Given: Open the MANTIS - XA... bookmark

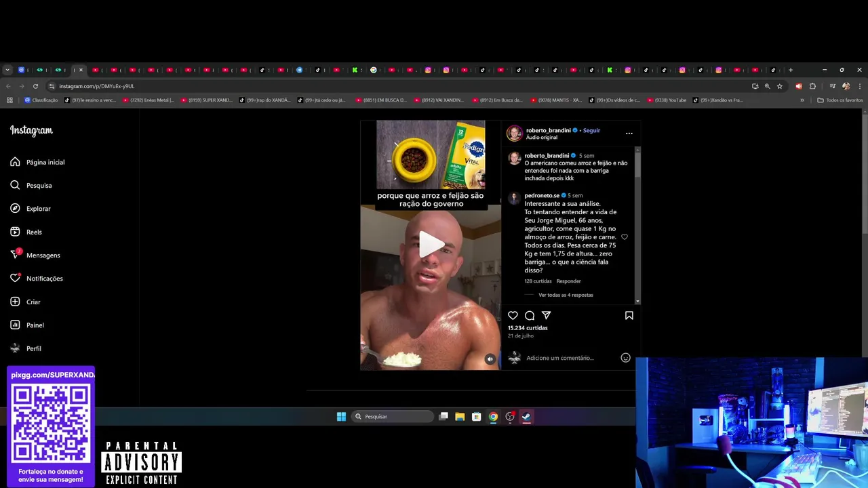Looking at the screenshot, I should click(x=557, y=100).
